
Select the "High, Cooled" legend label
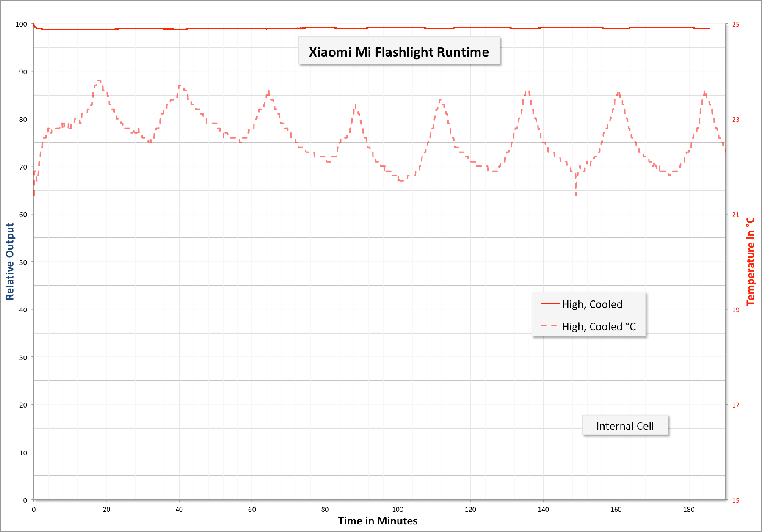click(592, 304)
